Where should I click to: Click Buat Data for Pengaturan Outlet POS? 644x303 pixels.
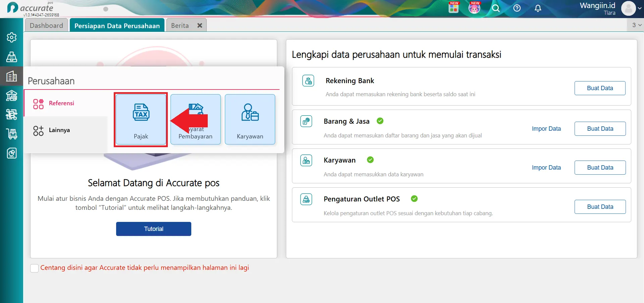pos(600,207)
